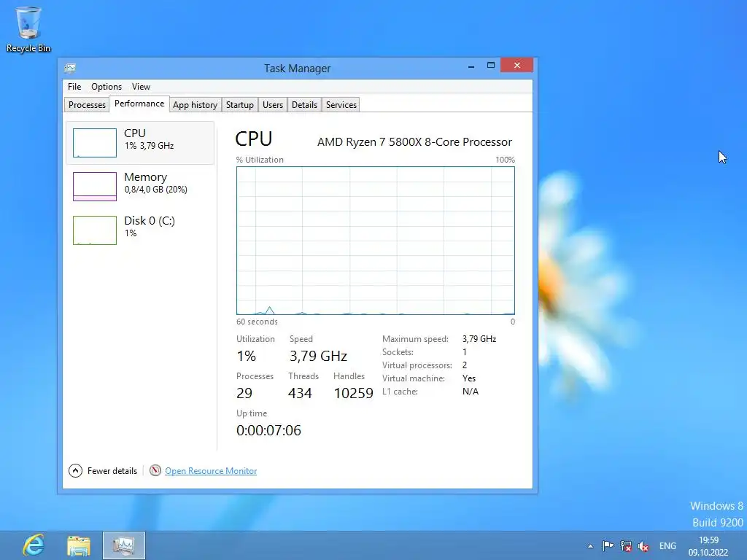Click the Processes count 29
747x560 pixels.
(244, 393)
